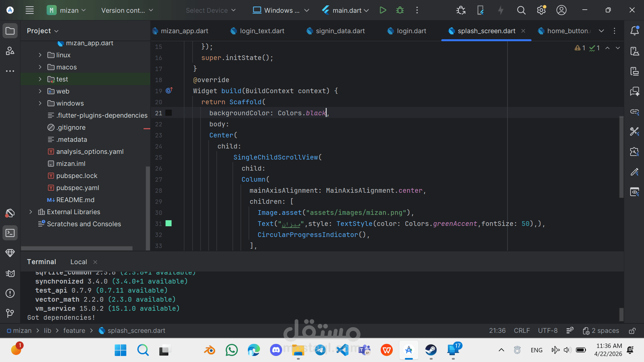Open Notifications bell in right sidebar
Viewport: 644px width, 362px height.
pos(634,31)
